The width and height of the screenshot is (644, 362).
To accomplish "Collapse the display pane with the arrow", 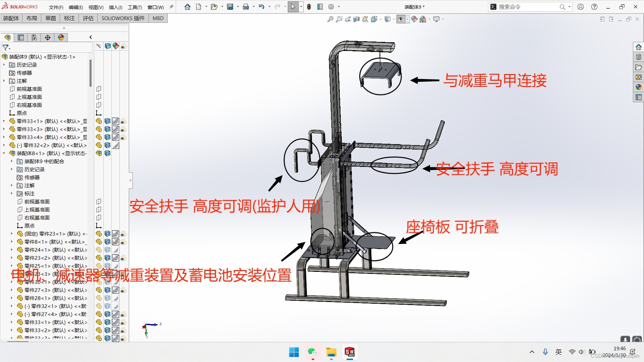I will point(91,37).
